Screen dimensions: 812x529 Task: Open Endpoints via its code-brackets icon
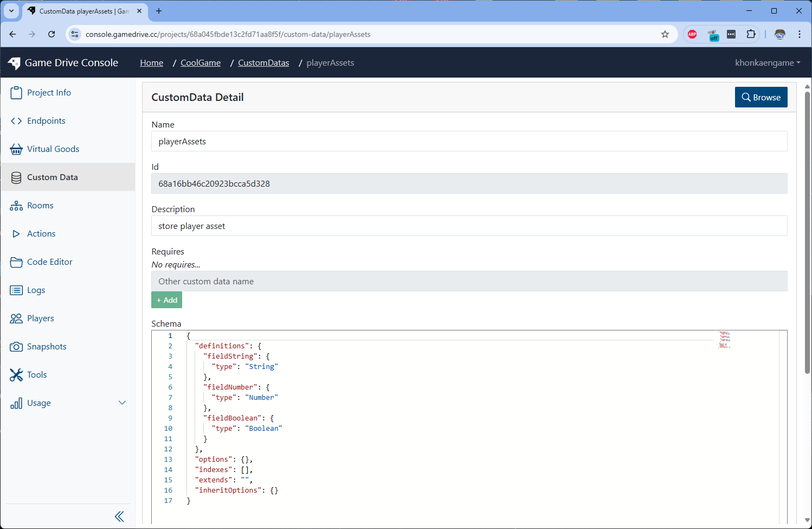16,121
